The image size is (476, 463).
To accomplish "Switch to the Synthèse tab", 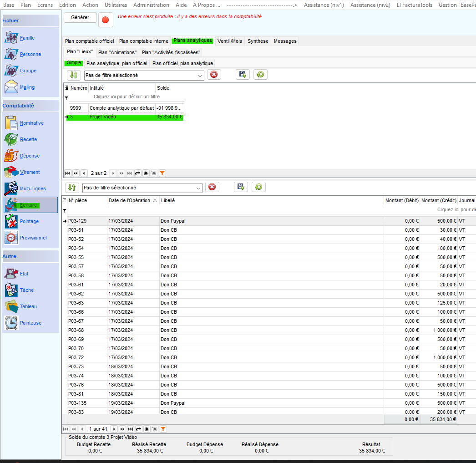I will 258,41.
